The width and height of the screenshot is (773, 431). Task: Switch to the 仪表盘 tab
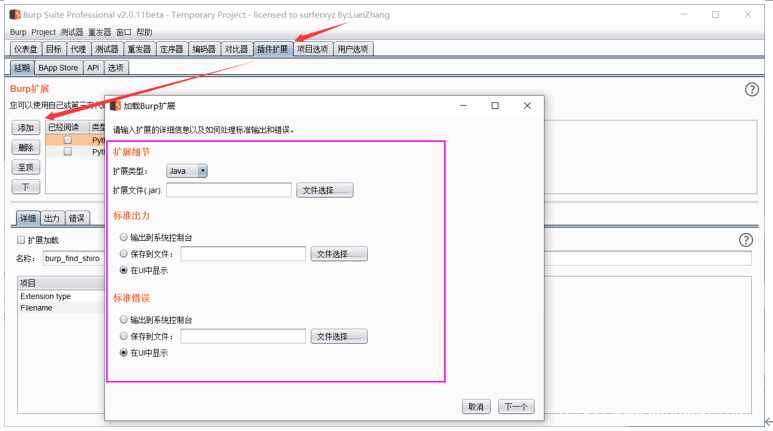click(x=26, y=49)
